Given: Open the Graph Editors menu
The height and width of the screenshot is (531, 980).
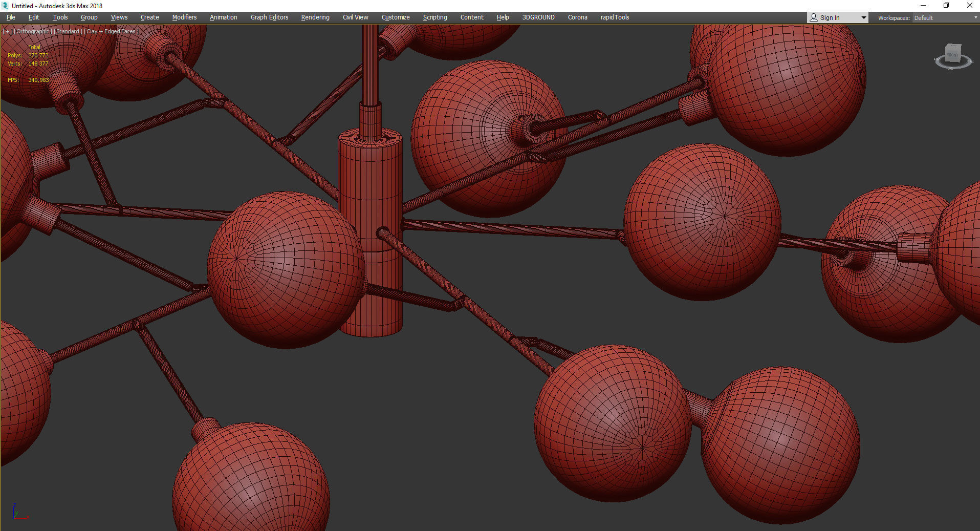Looking at the screenshot, I should 269,17.
